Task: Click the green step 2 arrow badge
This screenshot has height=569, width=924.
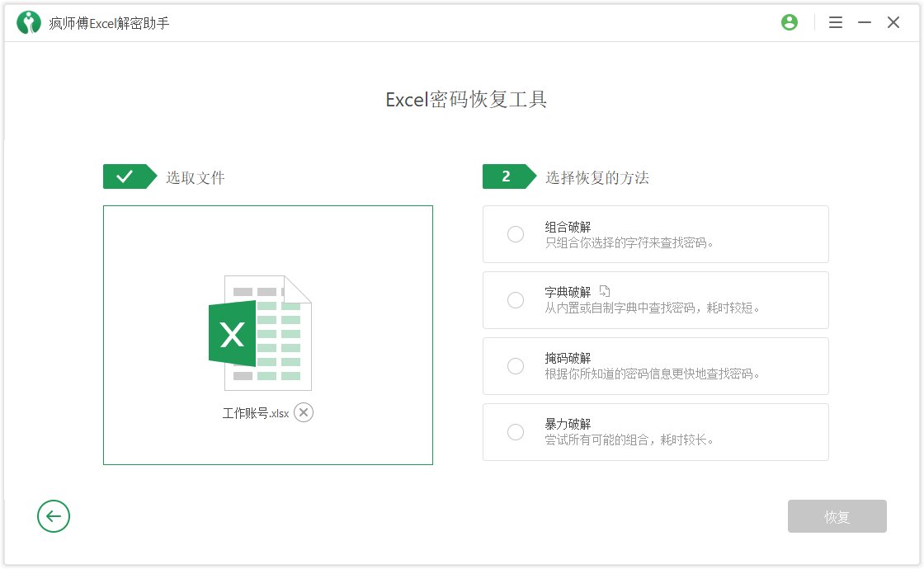Action: click(x=506, y=176)
